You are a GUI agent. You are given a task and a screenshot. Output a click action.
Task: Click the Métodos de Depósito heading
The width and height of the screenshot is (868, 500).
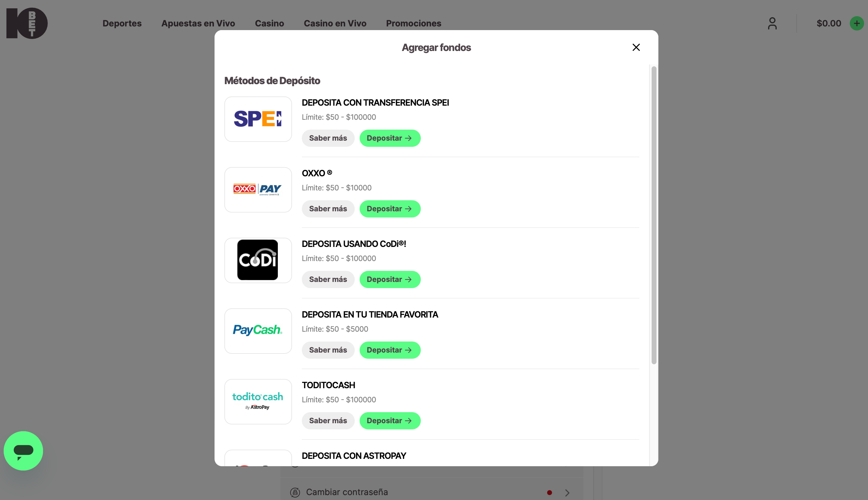coord(272,81)
